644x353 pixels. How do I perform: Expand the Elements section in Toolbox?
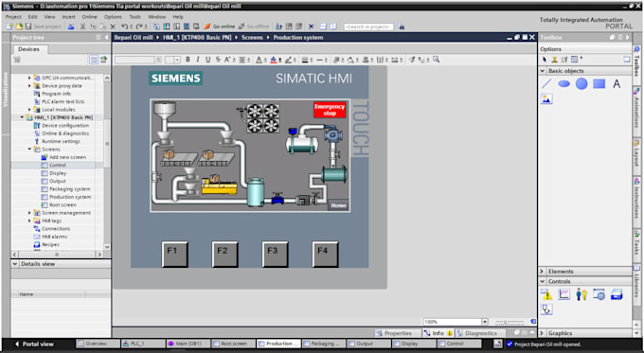click(x=542, y=272)
